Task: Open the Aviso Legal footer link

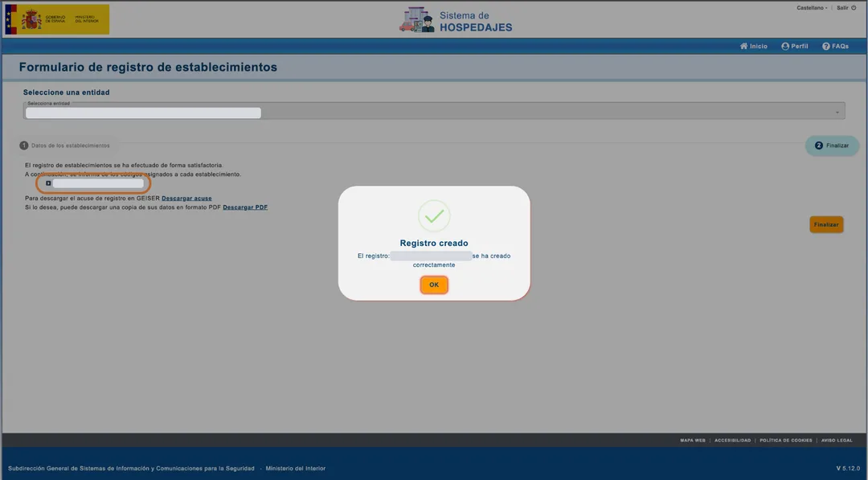Action: (837, 440)
